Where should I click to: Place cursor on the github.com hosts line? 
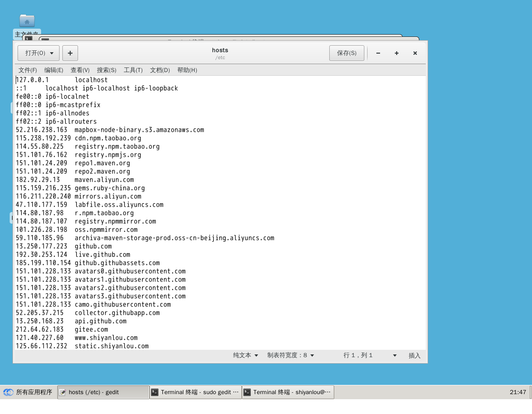coord(93,246)
